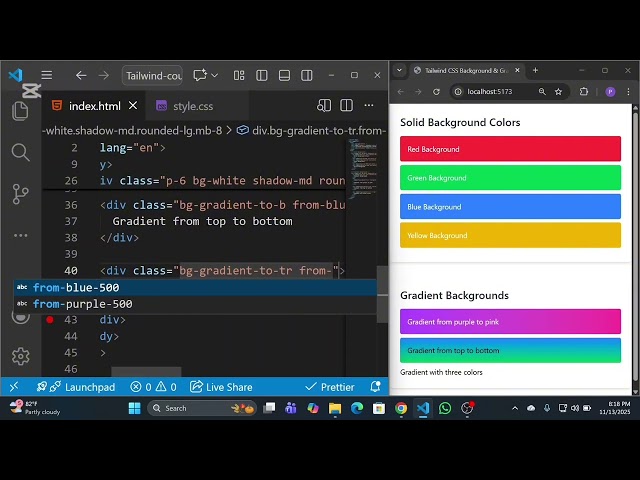Toggle the secondary side bar
This screenshot has height=480, width=640.
(x=307, y=76)
